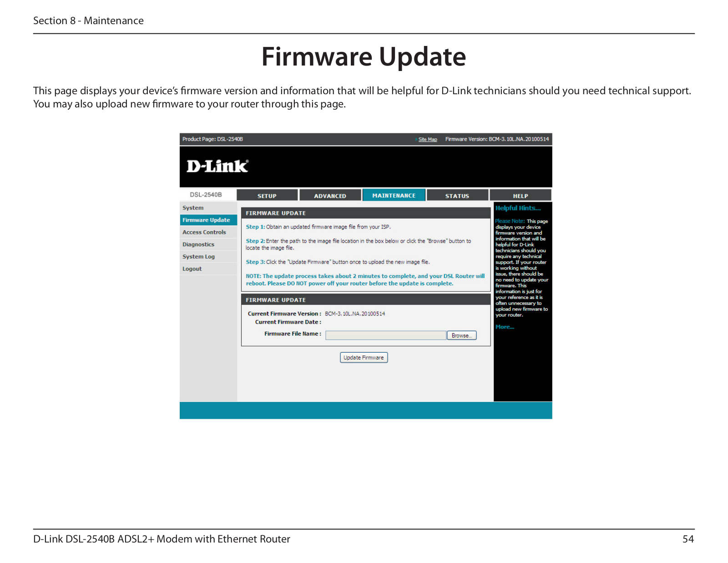Switch to the SETUP tab

pyautogui.click(x=267, y=196)
